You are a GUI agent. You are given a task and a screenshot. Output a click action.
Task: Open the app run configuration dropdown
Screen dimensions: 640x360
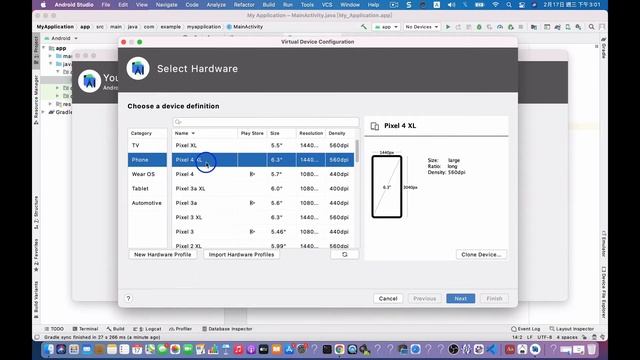386,27
